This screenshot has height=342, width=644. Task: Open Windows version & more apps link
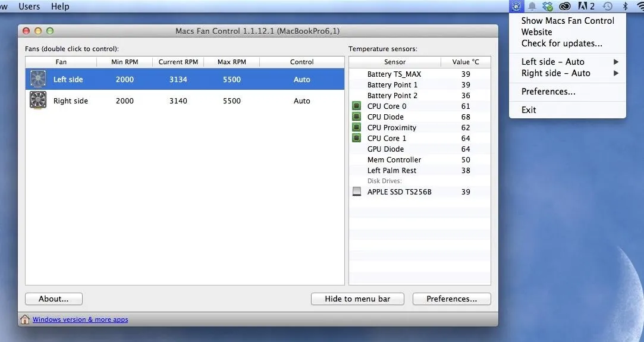tap(80, 319)
